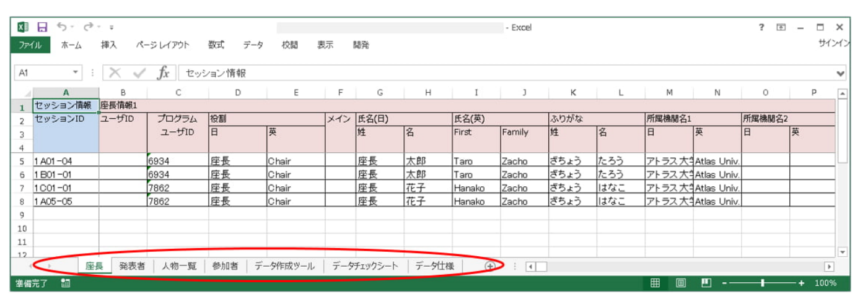Open the Customize Quick Access Toolbar dropdown
This screenshot has width=868, height=302.
pos(112,28)
